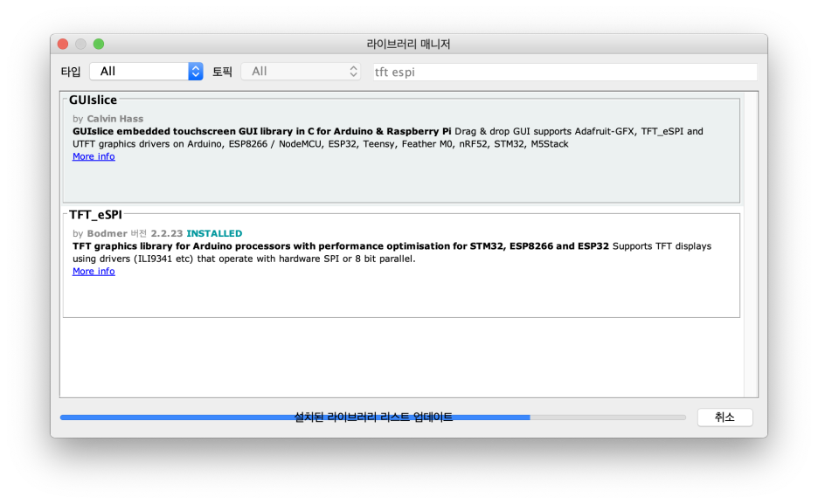Click TFT graphics library bold description

(x=341, y=246)
